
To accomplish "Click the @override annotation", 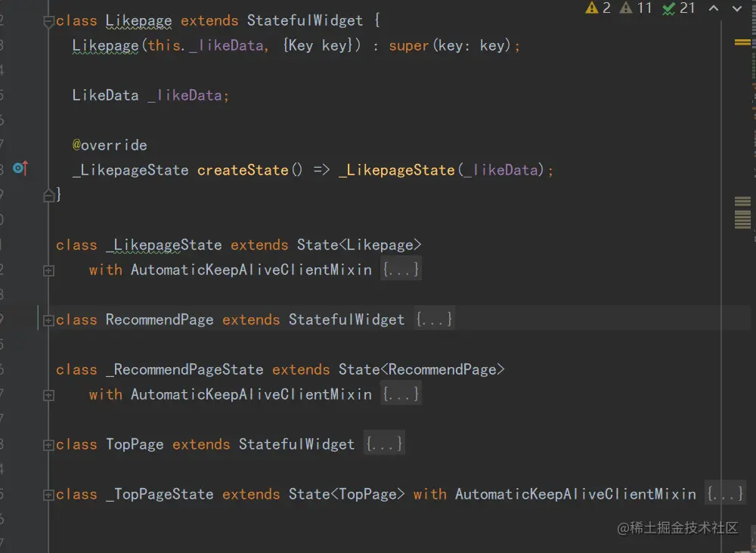I will (x=110, y=145).
